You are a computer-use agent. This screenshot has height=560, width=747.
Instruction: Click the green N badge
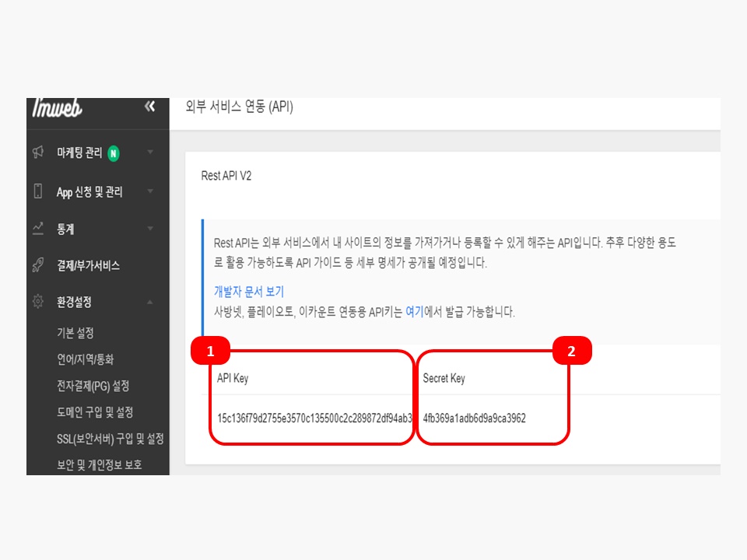pyautogui.click(x=114, y=153)
